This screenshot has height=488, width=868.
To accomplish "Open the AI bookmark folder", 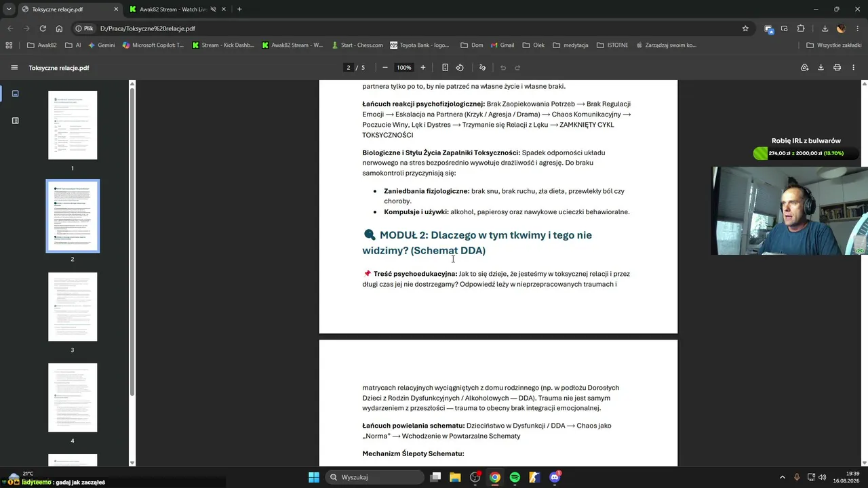I will click(x=73, y=45).
